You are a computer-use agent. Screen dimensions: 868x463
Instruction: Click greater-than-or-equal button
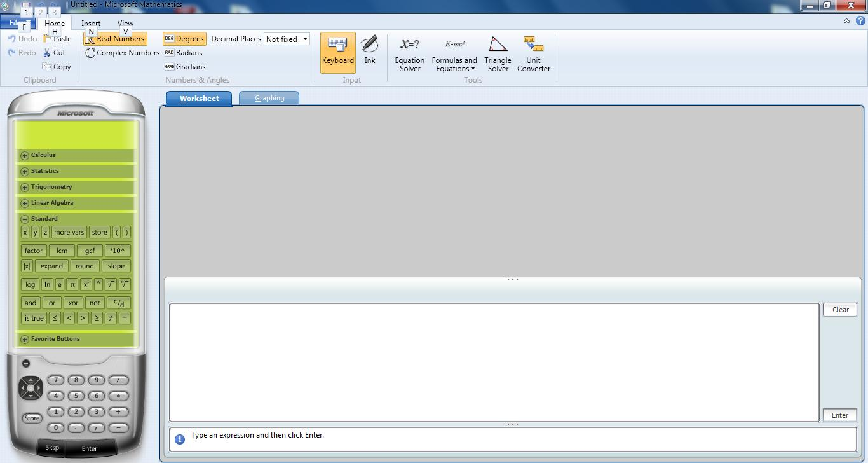tap(97, 319)
